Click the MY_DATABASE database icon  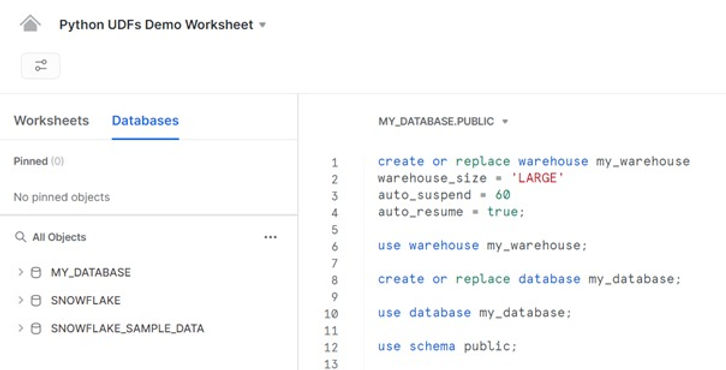pyautogui.click(x=36, y=272)
